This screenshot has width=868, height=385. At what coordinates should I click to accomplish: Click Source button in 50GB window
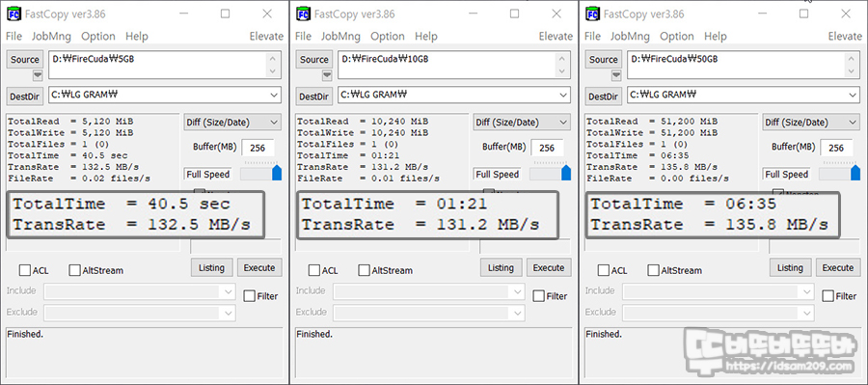tap(604, 60)
